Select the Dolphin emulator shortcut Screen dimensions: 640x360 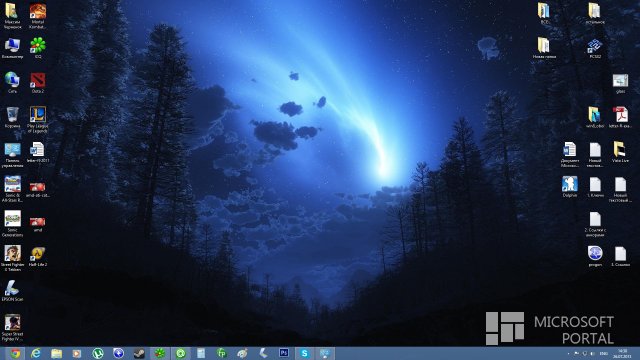click(569, 187)
